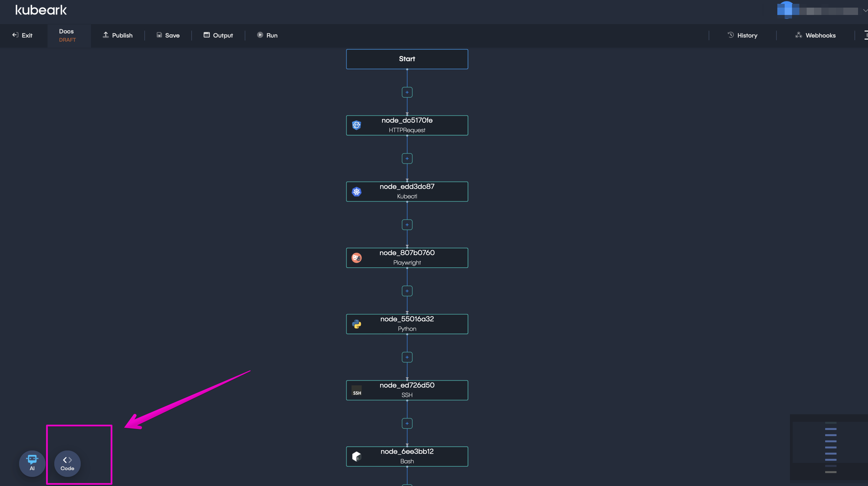Click the HTTPRequest node icon
The height and width of the screenshot is (486, 868).
point(357,125)
